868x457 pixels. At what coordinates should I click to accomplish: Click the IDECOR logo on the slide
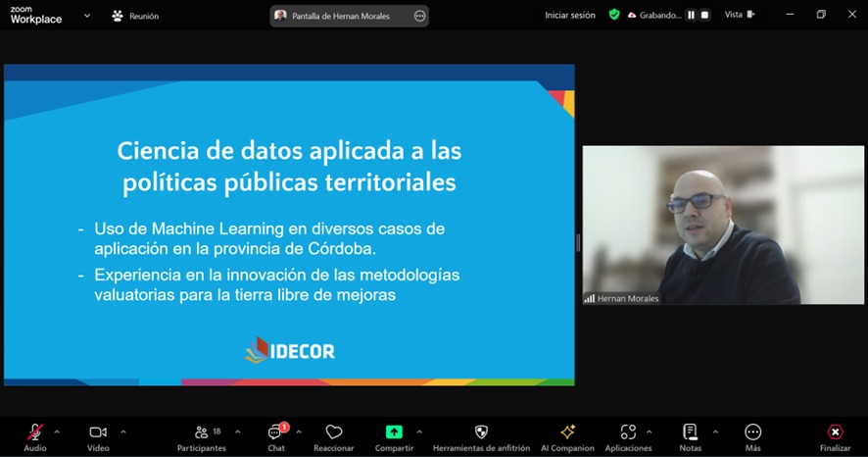[290, 350]
